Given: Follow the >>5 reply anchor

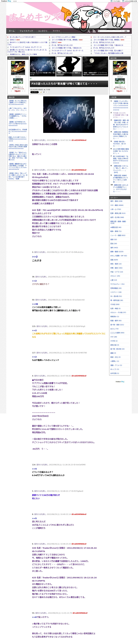Looking at the screenshot, I should [x=34, y=518].
